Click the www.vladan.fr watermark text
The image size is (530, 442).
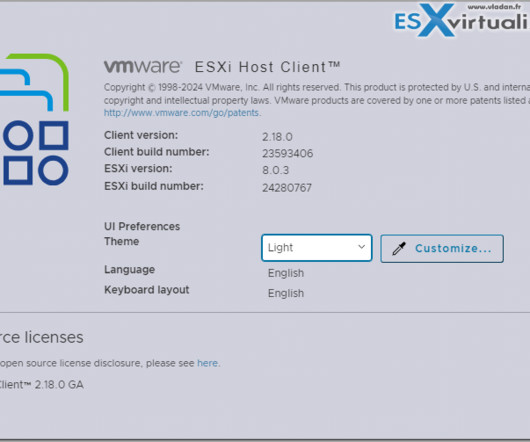click(494, 7)
